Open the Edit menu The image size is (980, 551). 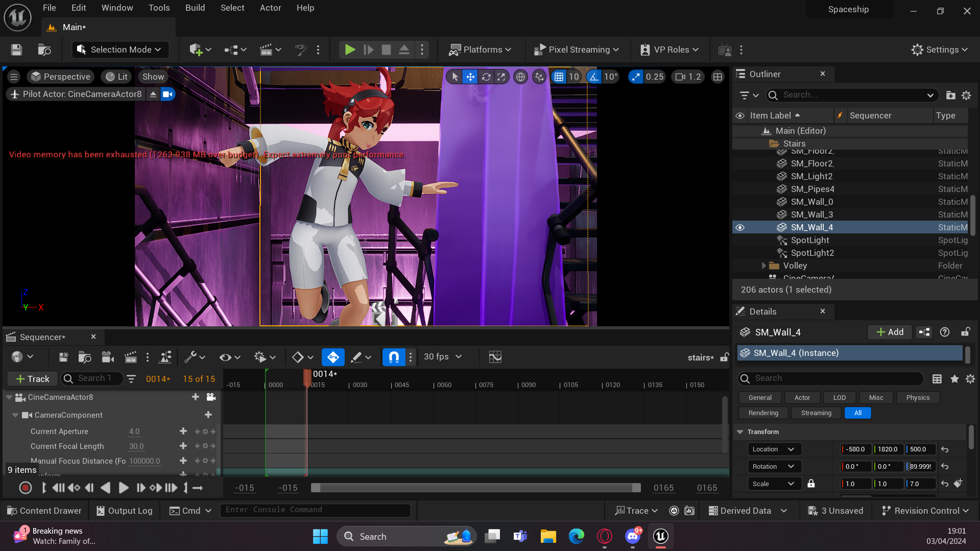(x=79, y=8)
